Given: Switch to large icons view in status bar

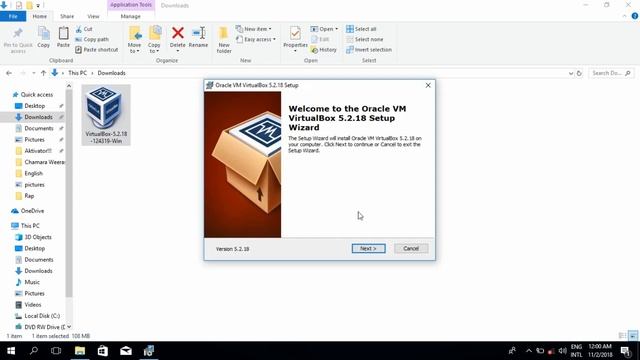Looking at the screenshot, I should point(633,336).
